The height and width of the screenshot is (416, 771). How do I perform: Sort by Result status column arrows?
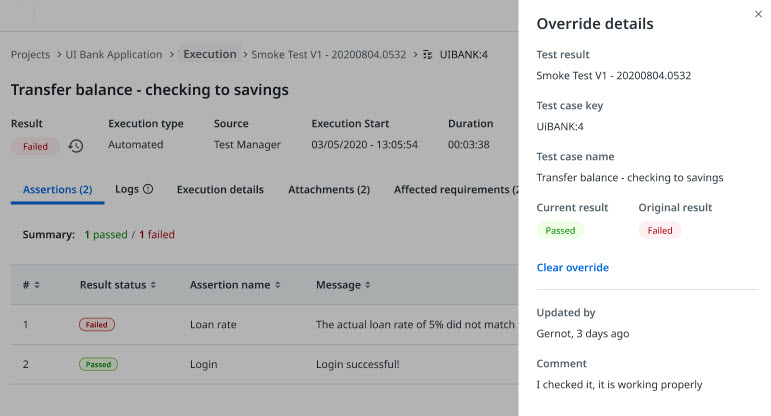pyautogui.click(x=153, y=285)
